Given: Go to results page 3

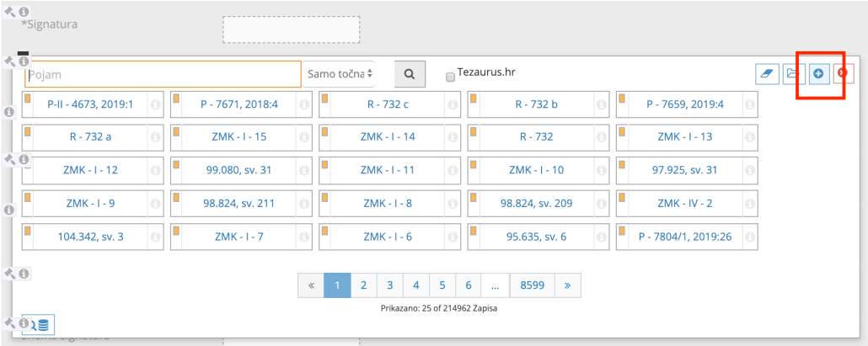Looking at the screenshot, I should (389, 285).
